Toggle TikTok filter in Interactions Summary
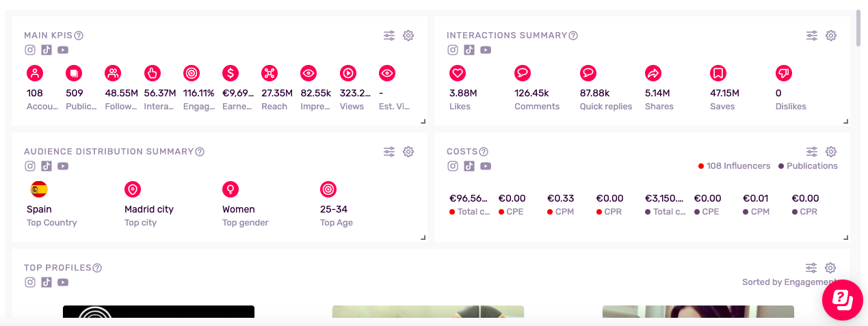This screenshot has width=868, height=326. (x=469, y=50)
